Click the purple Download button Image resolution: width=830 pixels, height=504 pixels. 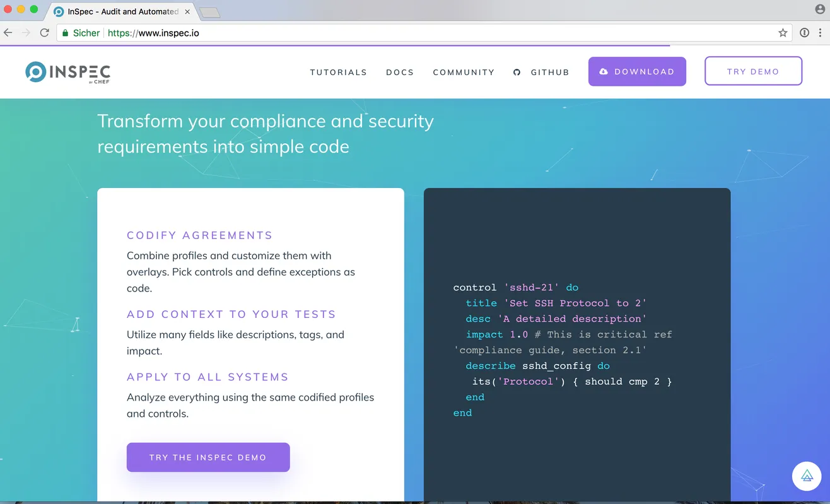coord(637,71)
